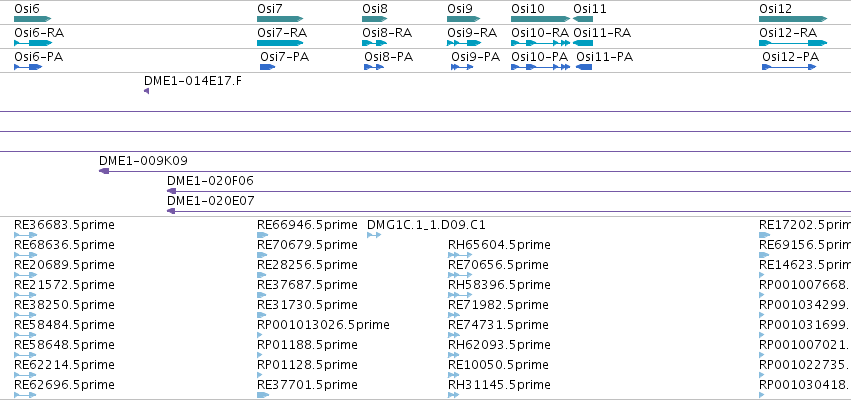Click the RP01128.5prime label
851x400 pixels.
tap(308, 365)
